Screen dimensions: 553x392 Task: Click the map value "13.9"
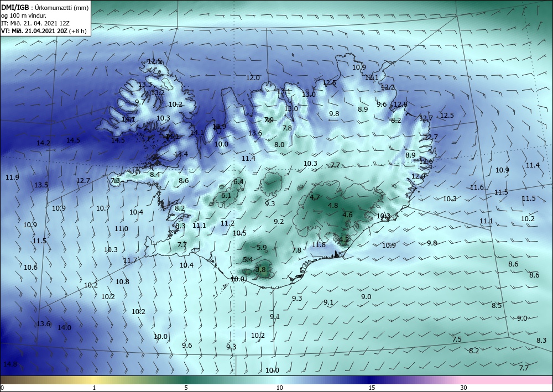(219, 127)
